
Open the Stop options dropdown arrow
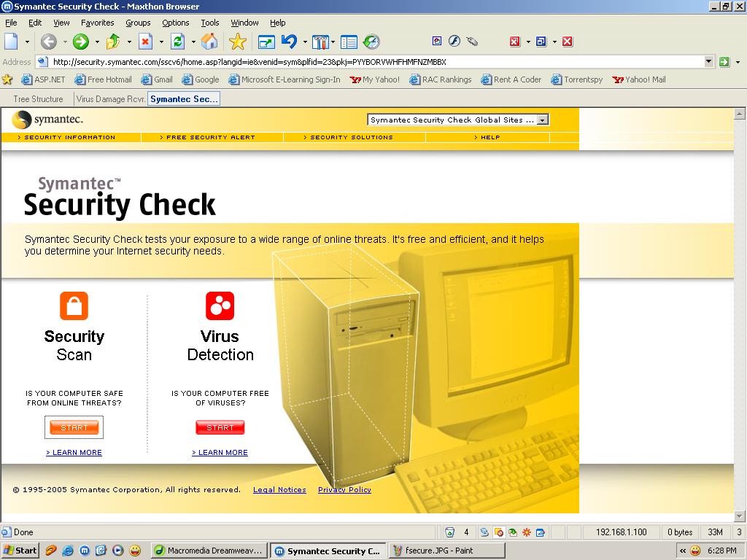[x=161, y=42]
